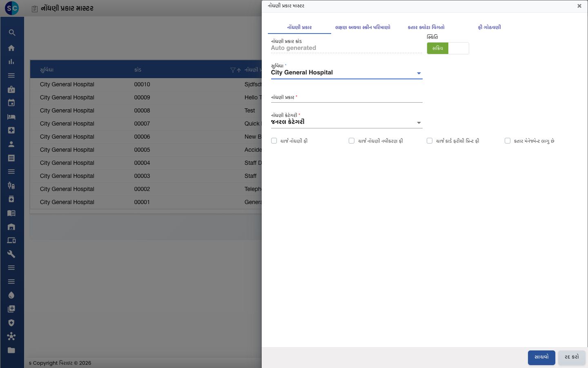
Task: Select the person icon in sidebar
Action: point(11,144)
